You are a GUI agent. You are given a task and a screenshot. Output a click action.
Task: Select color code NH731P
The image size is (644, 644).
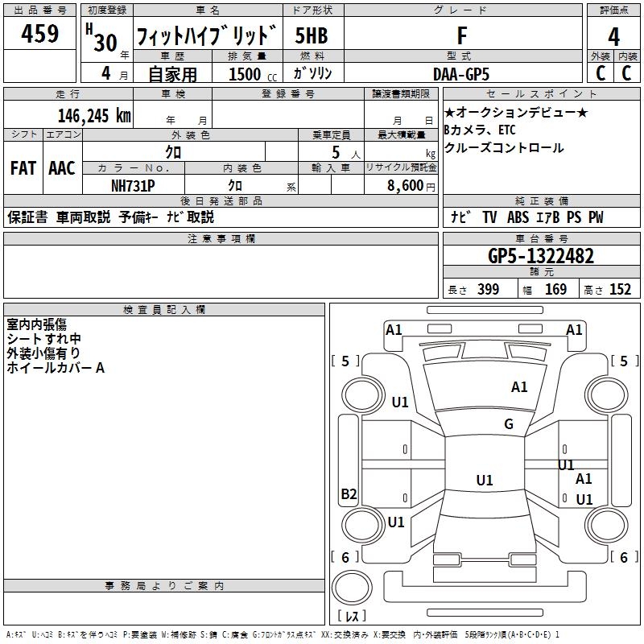point(133,184)
